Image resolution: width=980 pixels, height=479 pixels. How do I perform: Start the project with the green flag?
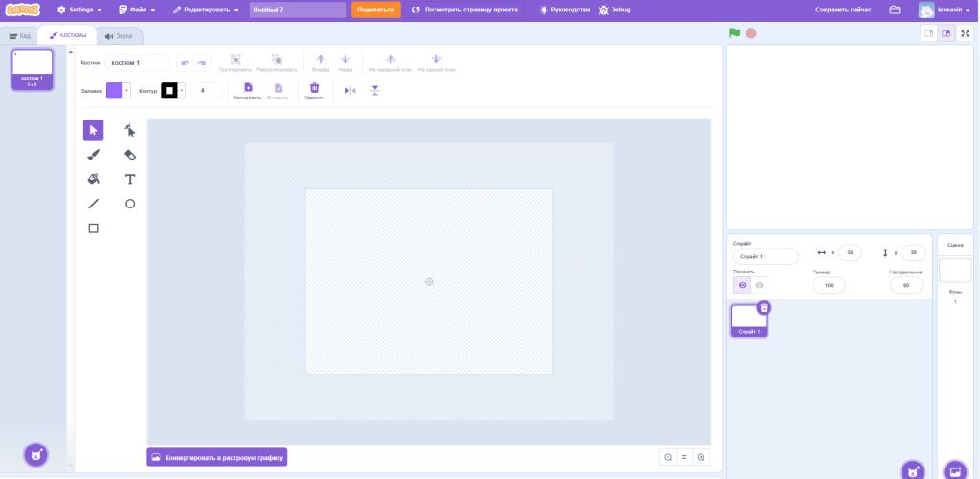[734, 33]
